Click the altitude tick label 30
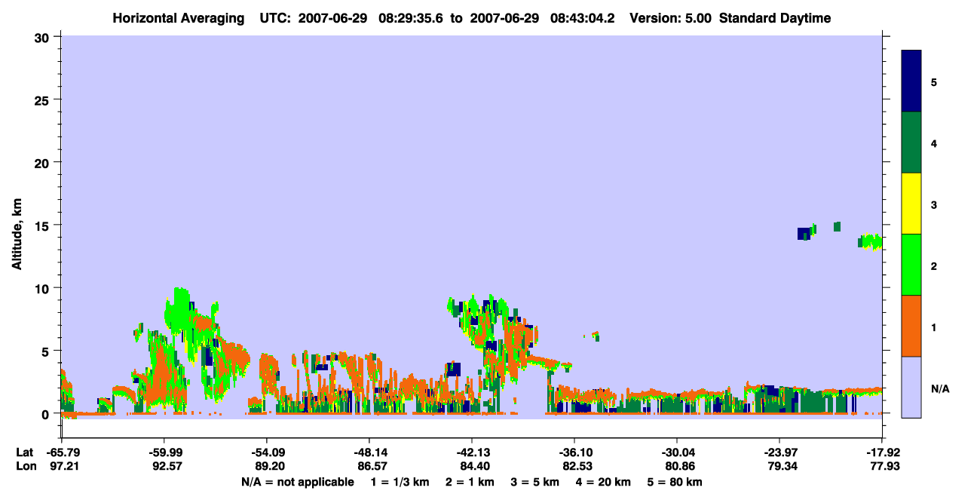The image size is (980, 503). point(42,36)
